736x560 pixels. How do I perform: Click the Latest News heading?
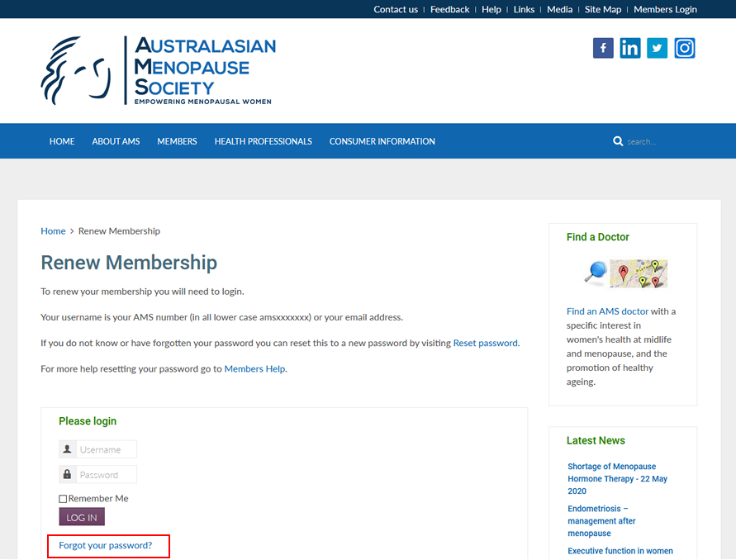point(596,440)
